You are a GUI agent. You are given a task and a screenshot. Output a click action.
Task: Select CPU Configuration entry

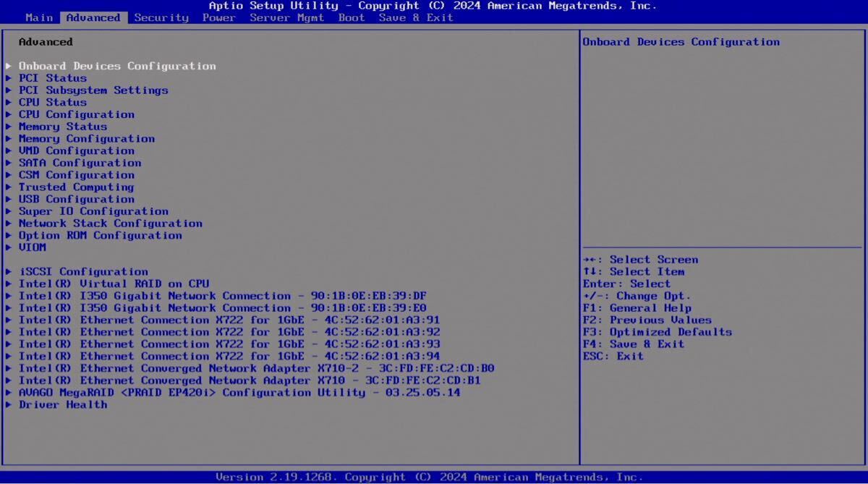77,114
